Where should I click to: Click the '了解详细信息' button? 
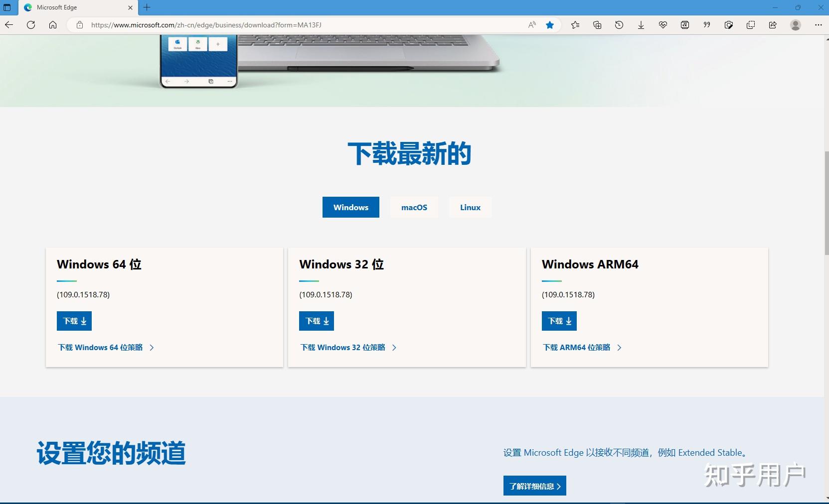(x=534, y=486)
